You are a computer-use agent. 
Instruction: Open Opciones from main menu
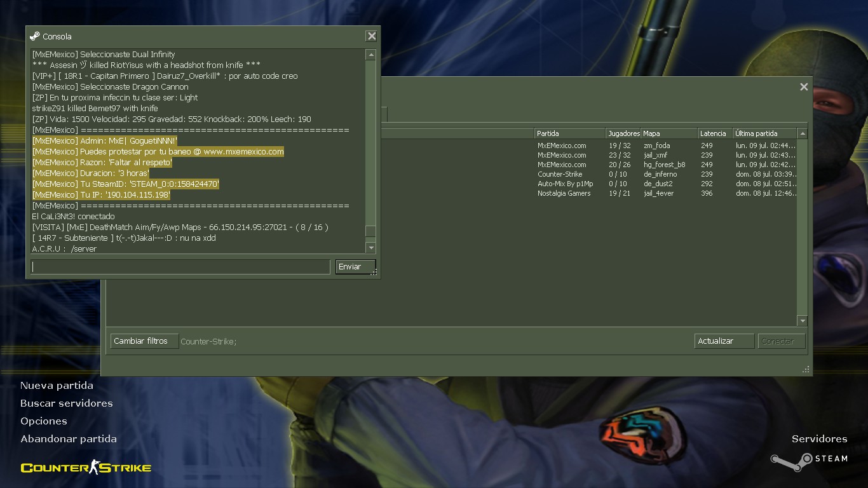(x=43, y=421)
